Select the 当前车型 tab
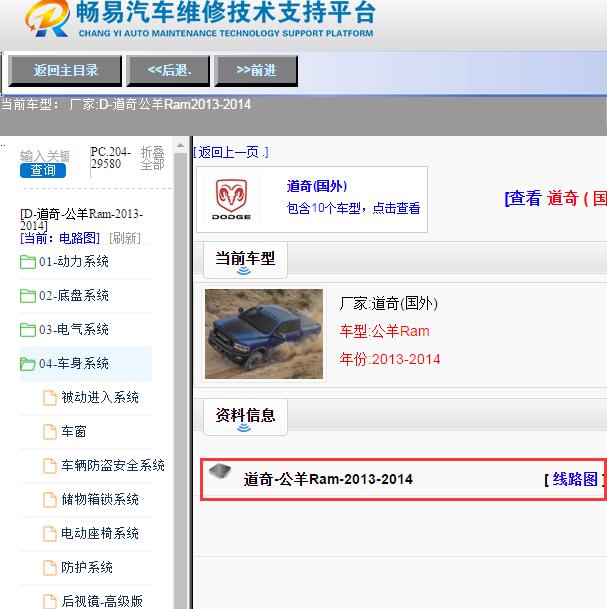The image size is (607, 609). tap(245, 259)
